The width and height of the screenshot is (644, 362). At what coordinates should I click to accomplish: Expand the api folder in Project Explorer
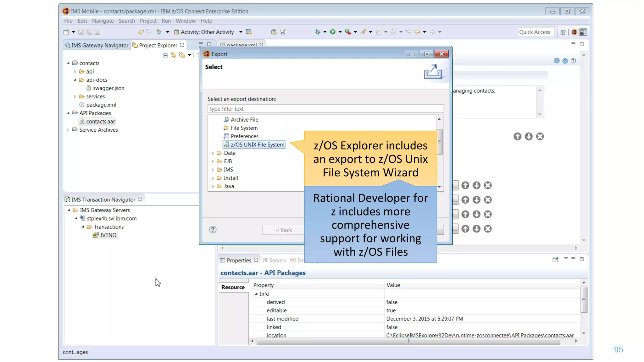tap(75, 72)
